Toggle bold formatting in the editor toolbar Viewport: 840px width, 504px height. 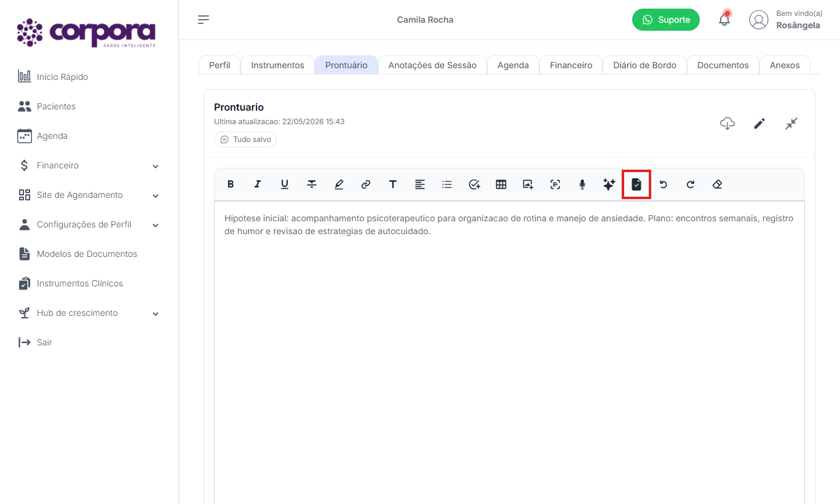[231, 184]
